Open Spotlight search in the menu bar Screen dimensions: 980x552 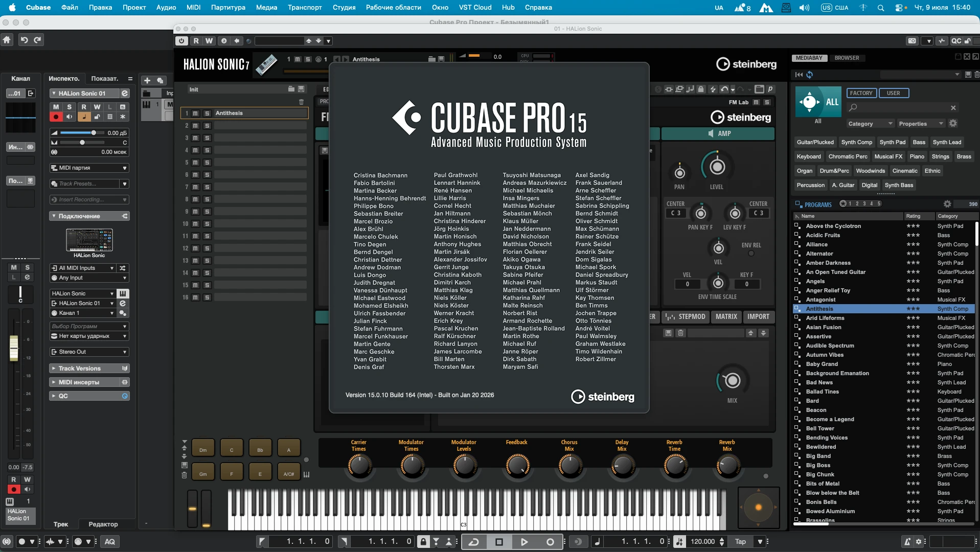pos(880,8)
